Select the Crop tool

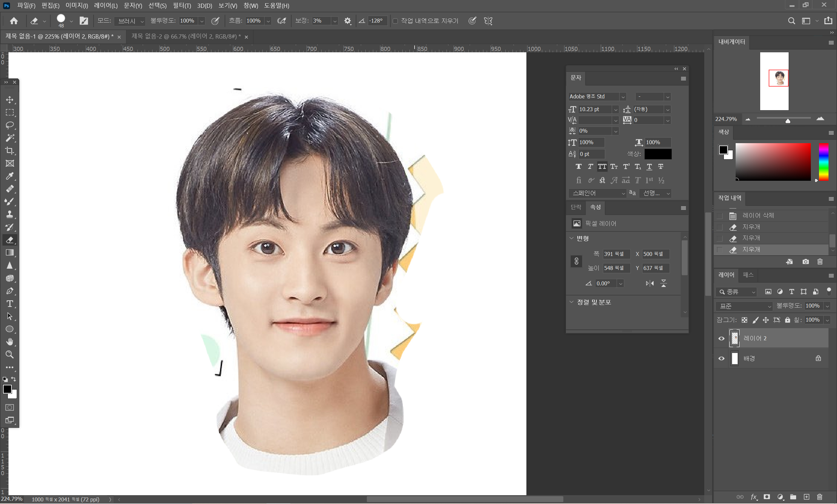9,151
